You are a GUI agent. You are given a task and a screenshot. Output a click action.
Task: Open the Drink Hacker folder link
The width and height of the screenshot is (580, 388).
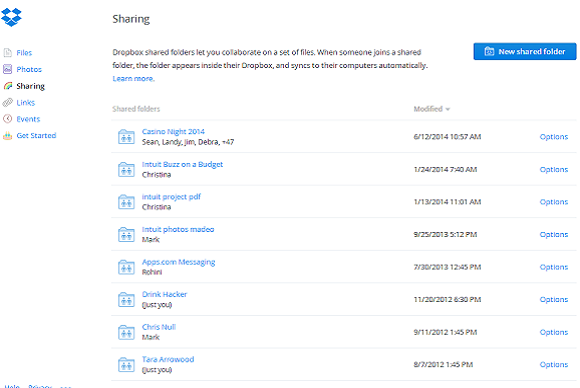click(165, 294)
